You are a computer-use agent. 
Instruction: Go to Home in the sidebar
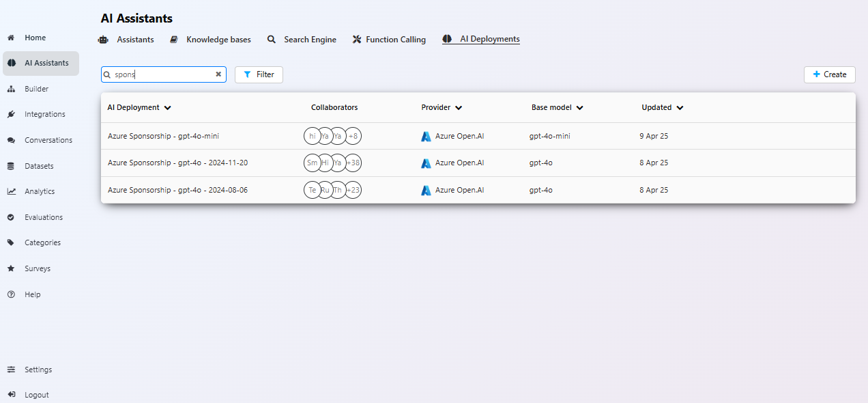pos(35,38)
